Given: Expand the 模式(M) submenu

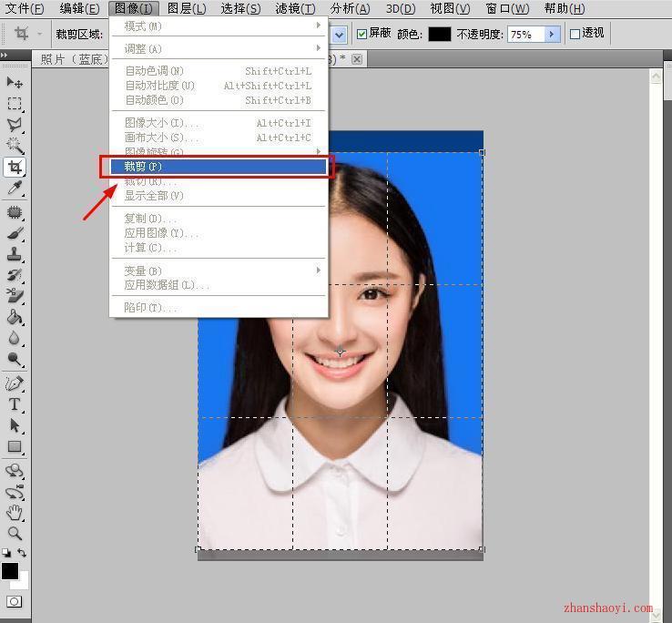Looking at the screenshot, I should [218, 26].
